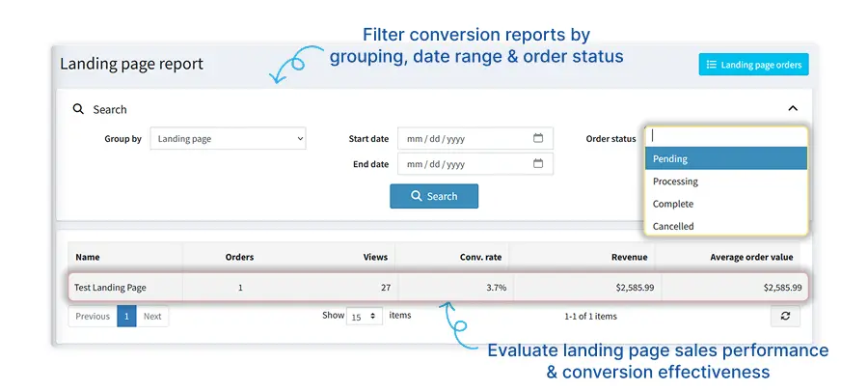Select Pending order status
Image resolution: width=868 pixels, height=391 pixels.
click(725, 158)
